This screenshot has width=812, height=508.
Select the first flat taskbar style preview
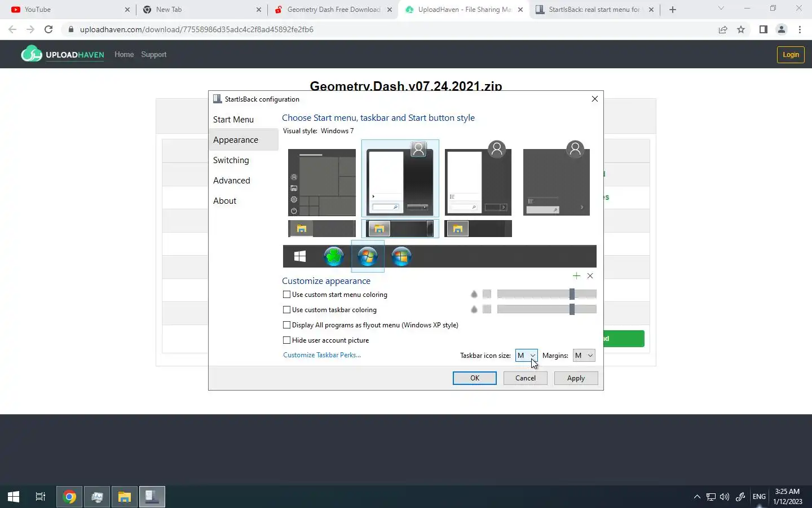pyautogui.click(x=322, y=229)
